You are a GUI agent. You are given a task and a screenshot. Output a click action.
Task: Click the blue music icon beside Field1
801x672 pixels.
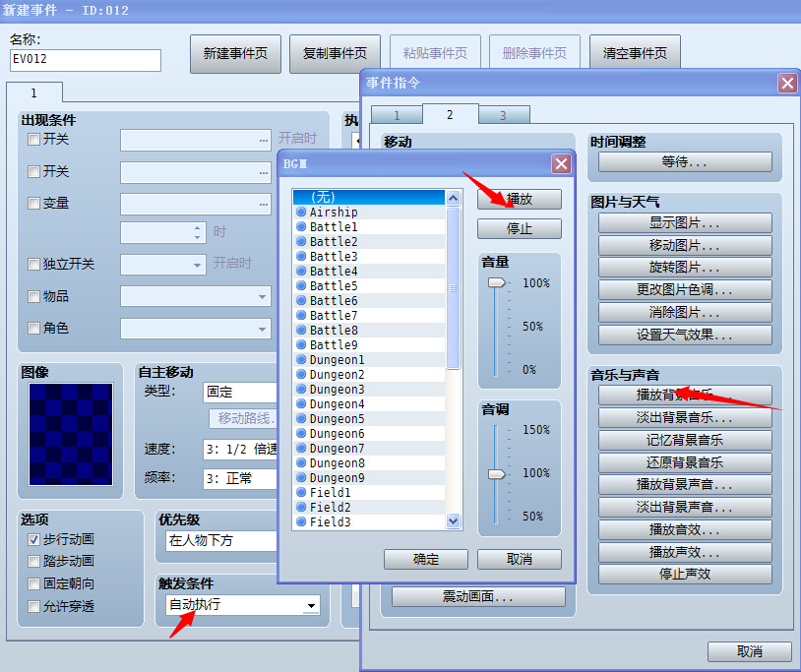[301, 493]
